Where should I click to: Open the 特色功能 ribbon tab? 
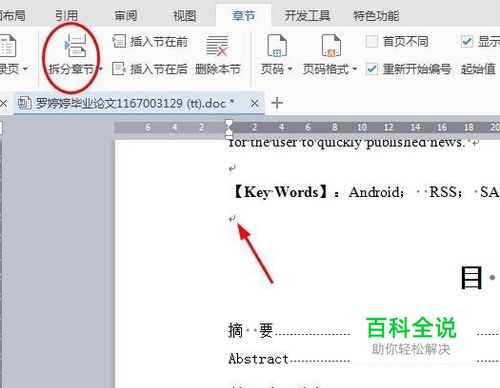tap(376, 15)
